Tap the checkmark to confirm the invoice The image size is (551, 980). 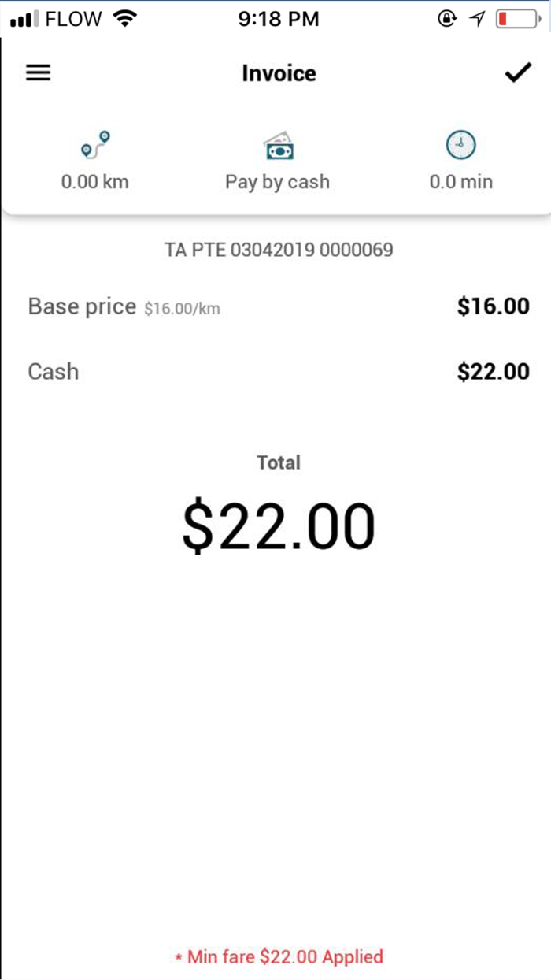point(517,72)
